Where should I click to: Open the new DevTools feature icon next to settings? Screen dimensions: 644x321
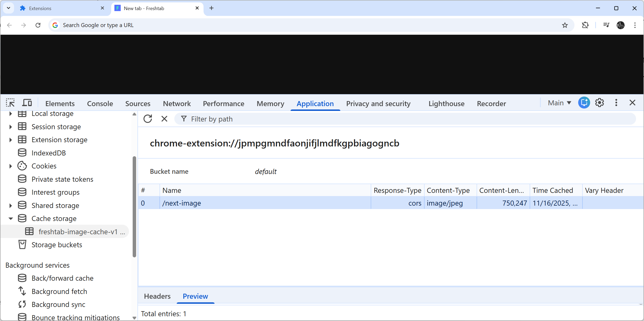click(584, 103)
